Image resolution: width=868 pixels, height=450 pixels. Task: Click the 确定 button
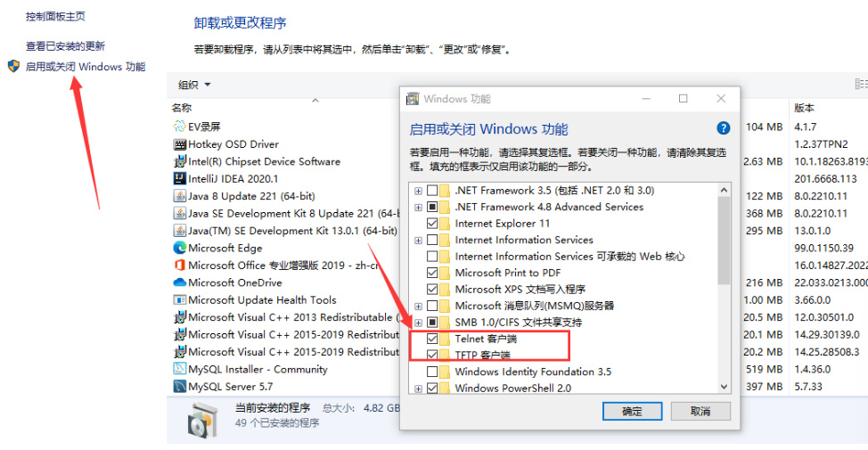(x=632, y=412)
